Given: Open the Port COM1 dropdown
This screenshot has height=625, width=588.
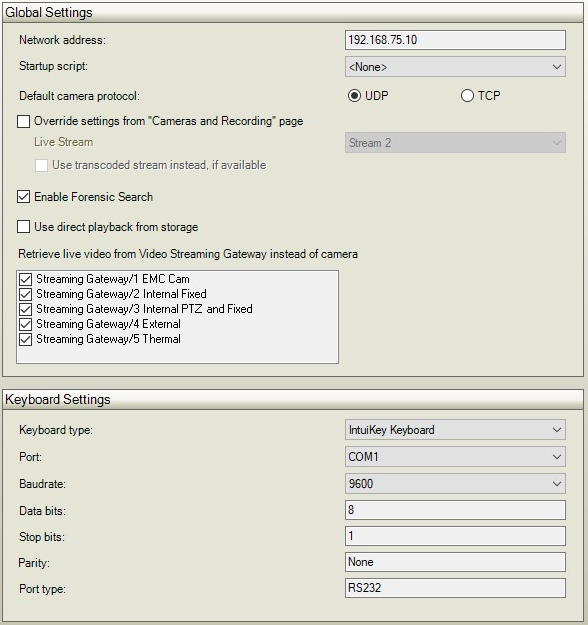Looking at the screenshot, I should (x=455, y=457).
